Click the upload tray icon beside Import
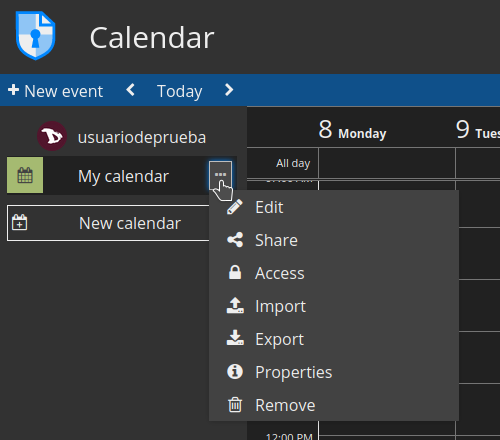The height and width of the screenshot is (440, 500). [x=235, y=305]
